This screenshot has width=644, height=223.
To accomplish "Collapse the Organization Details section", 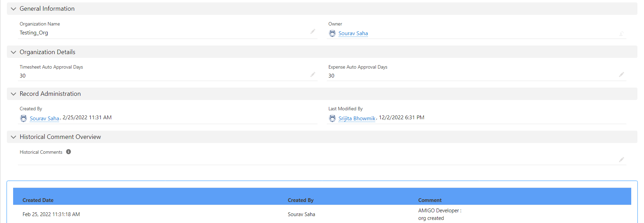I will coord(13,52).
